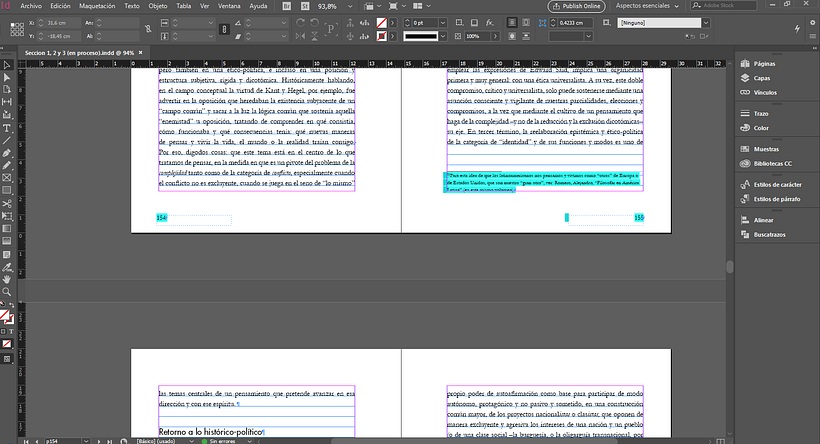Click the flip horizontal icon
This screenshot has height=444, width=820.
[300, 36]
